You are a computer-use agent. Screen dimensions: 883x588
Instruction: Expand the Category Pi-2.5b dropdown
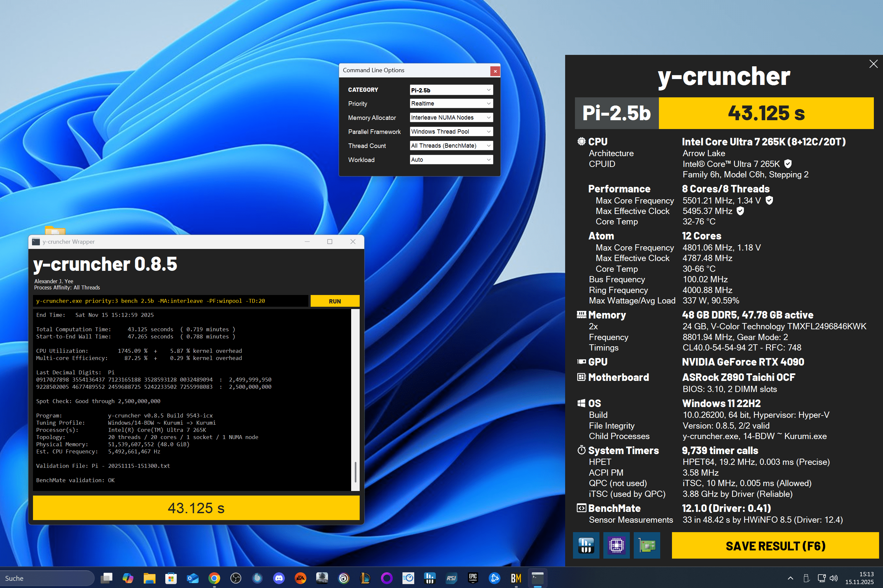point(451,90)
